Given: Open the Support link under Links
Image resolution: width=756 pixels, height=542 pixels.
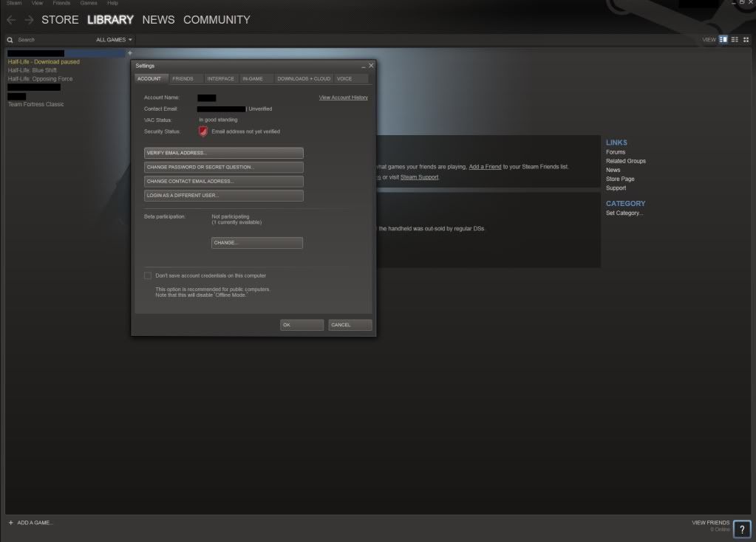Looking at the screenshot, I should coord(616,188).
